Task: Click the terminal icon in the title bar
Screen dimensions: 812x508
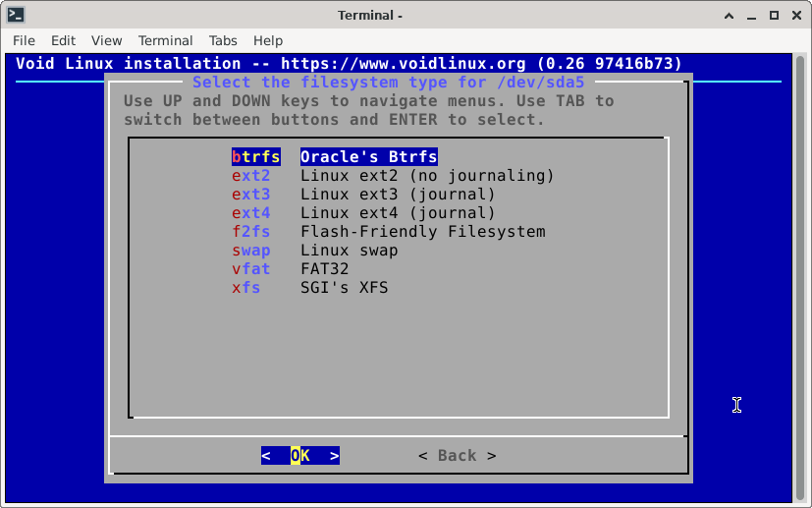Action: coord(16,15)
